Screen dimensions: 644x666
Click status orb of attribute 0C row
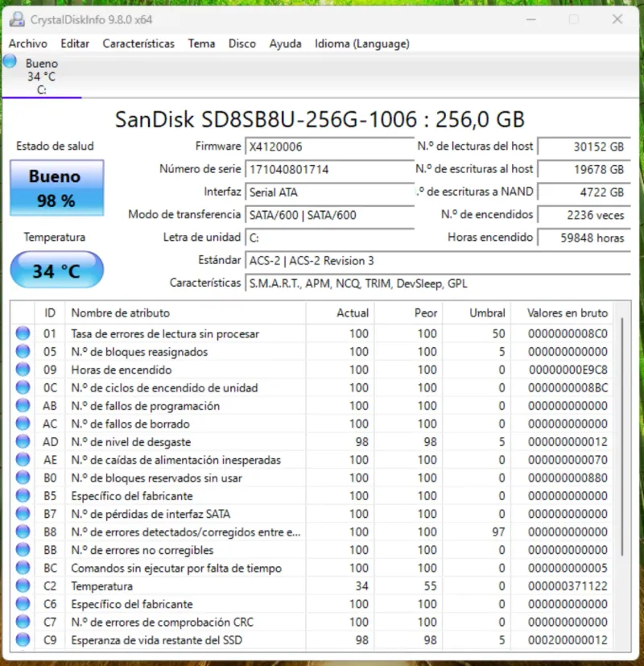(x=23, y=388)
